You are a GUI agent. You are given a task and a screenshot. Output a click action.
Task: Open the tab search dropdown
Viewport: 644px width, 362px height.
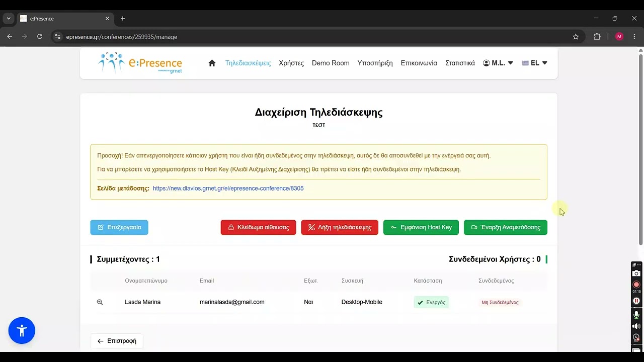click(9, 19)
